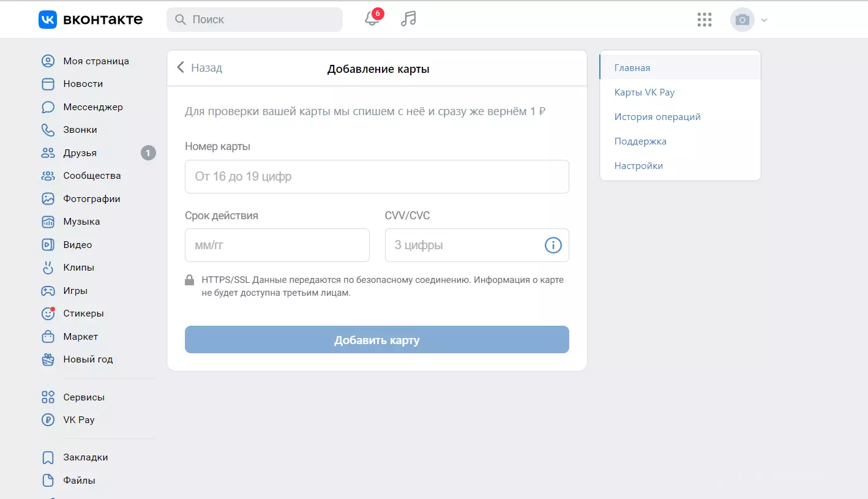Click the Новости feed icon
Image resolution: width=868 pixels, height=499 pixels.
(x=48, y=84)
